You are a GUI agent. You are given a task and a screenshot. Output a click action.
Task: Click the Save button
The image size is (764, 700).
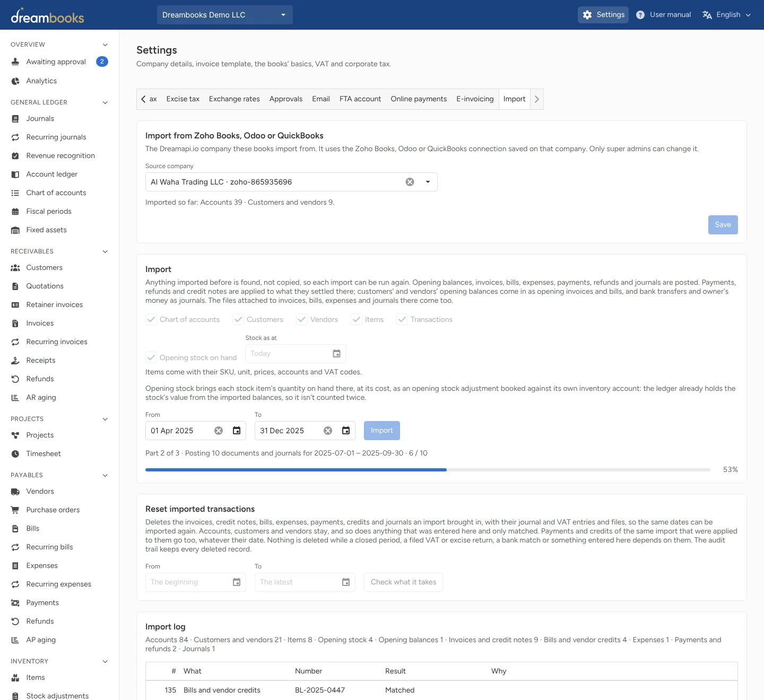723,225
